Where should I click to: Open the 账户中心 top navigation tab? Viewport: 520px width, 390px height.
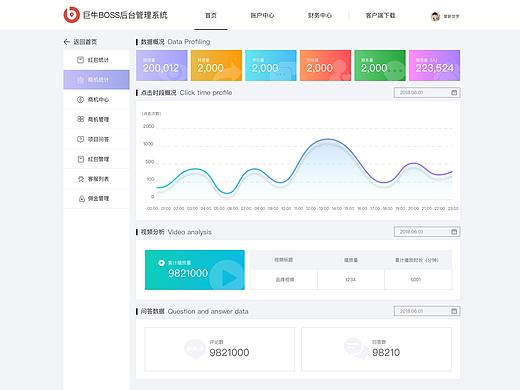coord(262,15)
